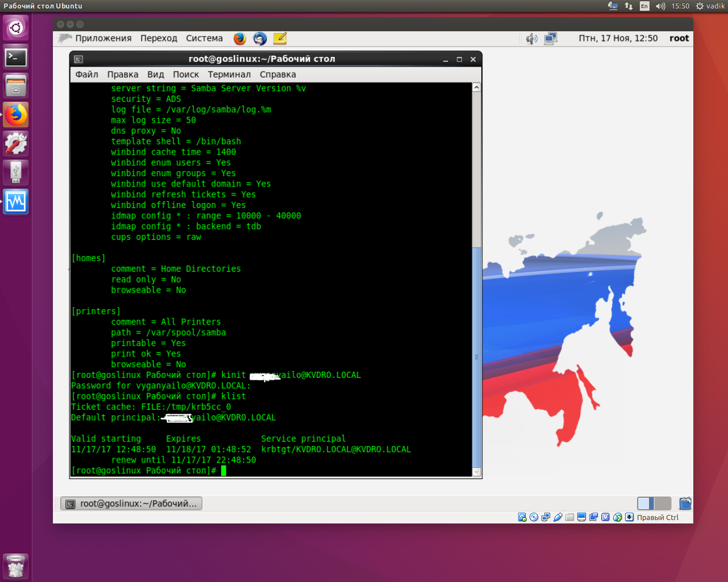Image resolution: width=728 pixels, height=582 pixels.
Task: Open Ubuntu keyboard layout En indicator
Action: tap(644, 6)
